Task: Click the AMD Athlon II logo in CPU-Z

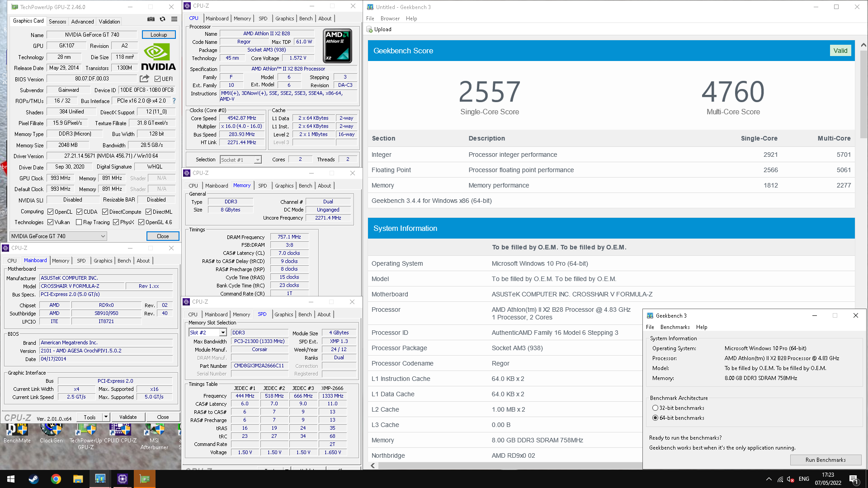Action: [x=338, y=46]
